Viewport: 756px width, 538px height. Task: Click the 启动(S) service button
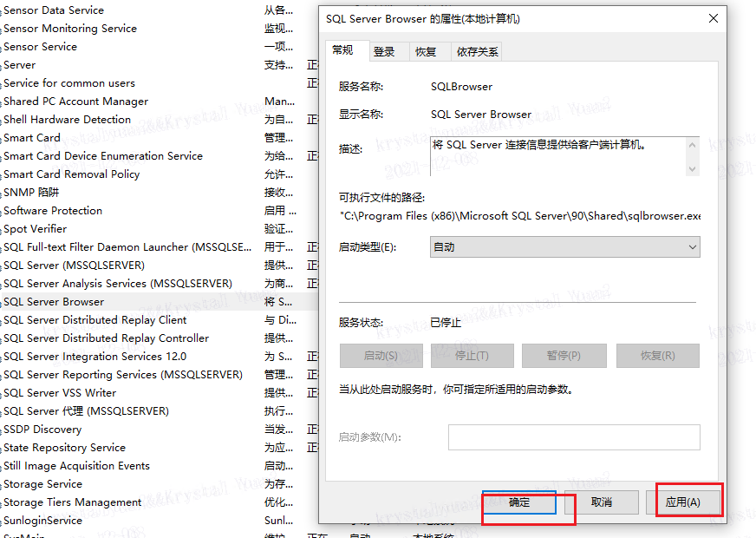(381, 356)
